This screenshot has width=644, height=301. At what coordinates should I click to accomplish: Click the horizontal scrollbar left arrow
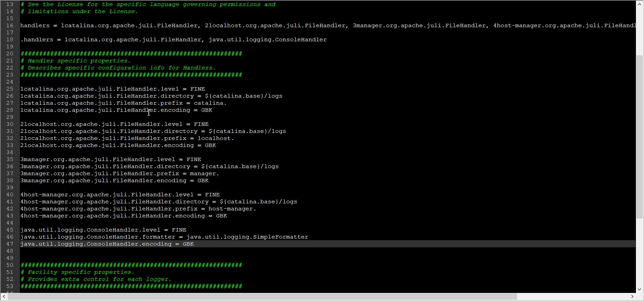point(4,297)
